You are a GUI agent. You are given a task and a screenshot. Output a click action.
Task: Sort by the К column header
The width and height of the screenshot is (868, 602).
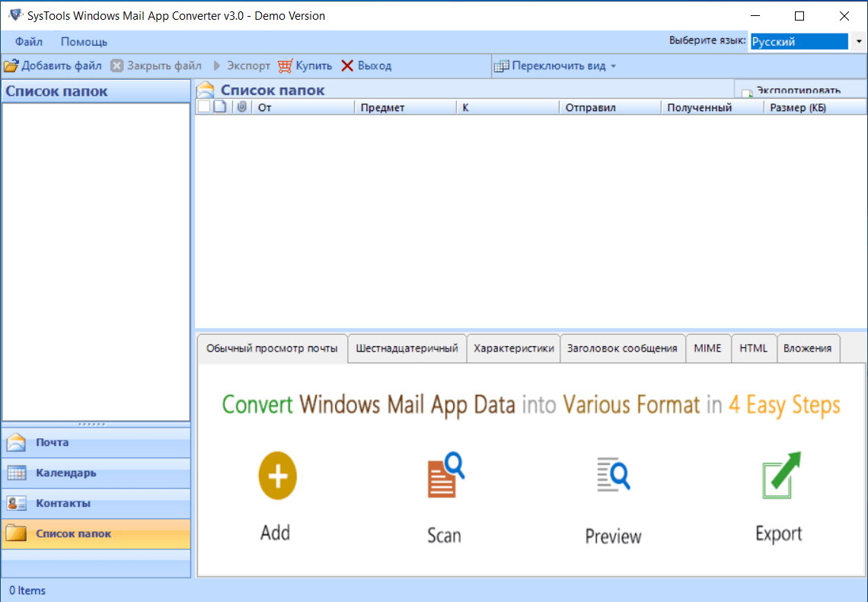pyautogui.click(x=508, y=107)
